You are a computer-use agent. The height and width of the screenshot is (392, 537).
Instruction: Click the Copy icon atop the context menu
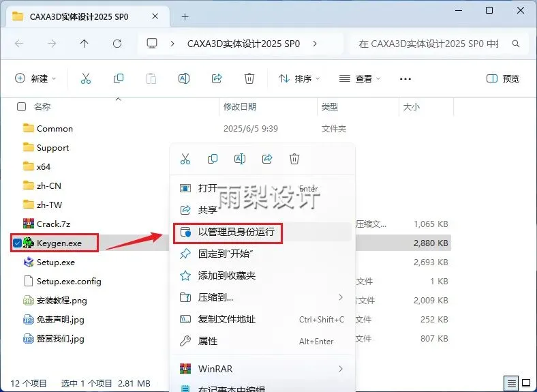coord(213,159)
